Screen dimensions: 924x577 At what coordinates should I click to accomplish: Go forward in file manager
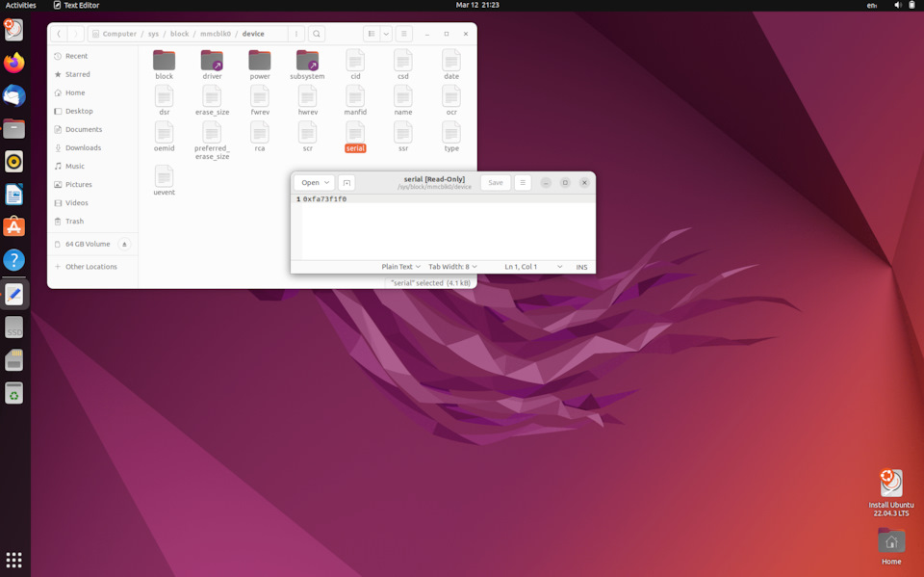pos(75,34)
